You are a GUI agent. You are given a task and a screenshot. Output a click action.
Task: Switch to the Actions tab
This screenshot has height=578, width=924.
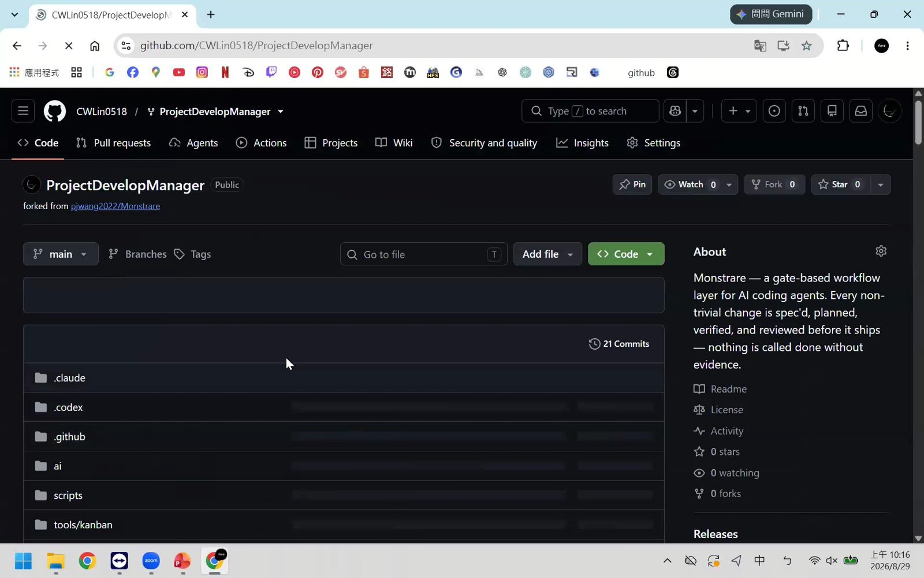coord(262,143)
